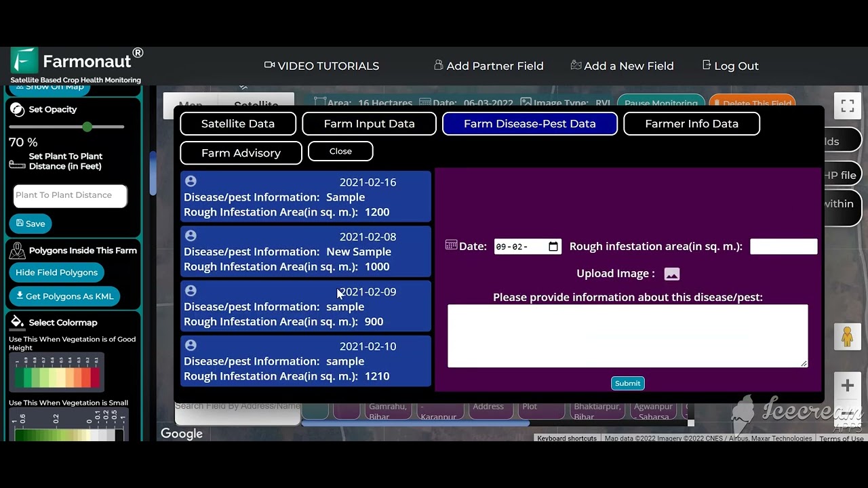Close the farm data dialog
Viewport: 868px width, 488px height.
click(x=340, y=151)
